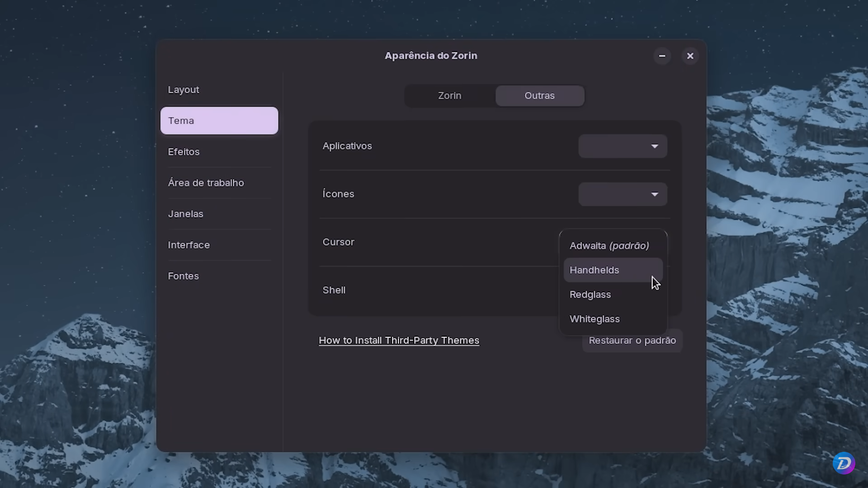This screenshot has width=868, height=488.
Task: Open the Janelas settings panel
Action: [x=186, y=213]
